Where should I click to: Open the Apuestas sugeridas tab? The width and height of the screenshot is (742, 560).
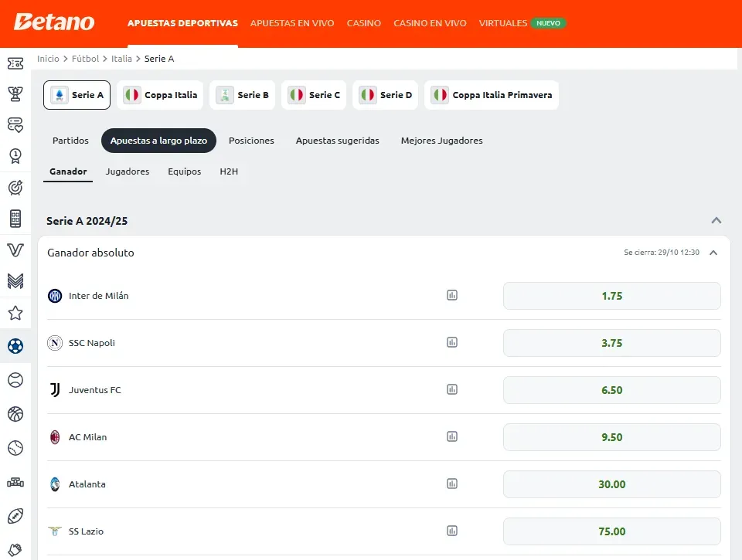coord(338,141)
